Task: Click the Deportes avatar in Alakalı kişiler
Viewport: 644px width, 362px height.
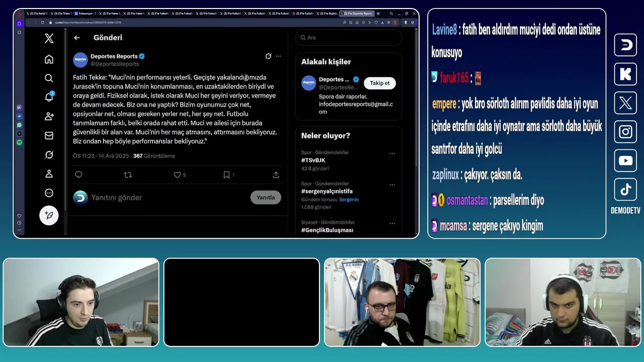Action: (308, 83)
